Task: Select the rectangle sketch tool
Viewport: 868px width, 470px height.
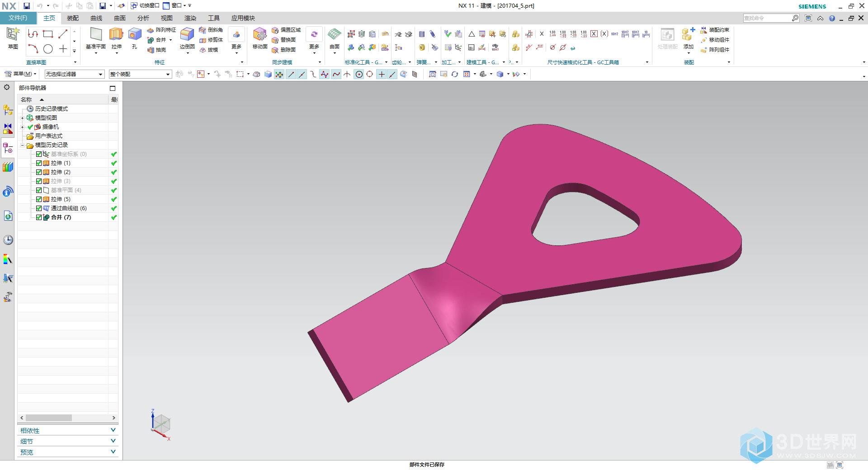Action: point(48,34)
